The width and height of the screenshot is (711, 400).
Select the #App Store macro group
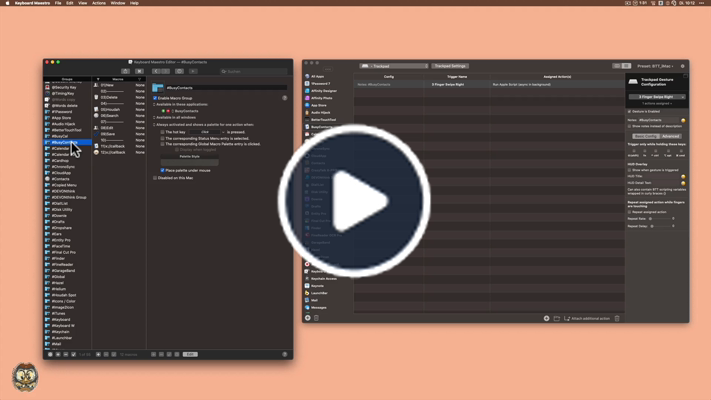pyautogui.click(x=61, y=118)
